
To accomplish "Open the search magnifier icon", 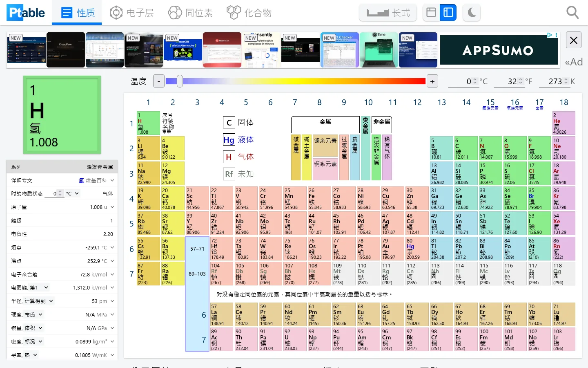I will pos(572,13).
